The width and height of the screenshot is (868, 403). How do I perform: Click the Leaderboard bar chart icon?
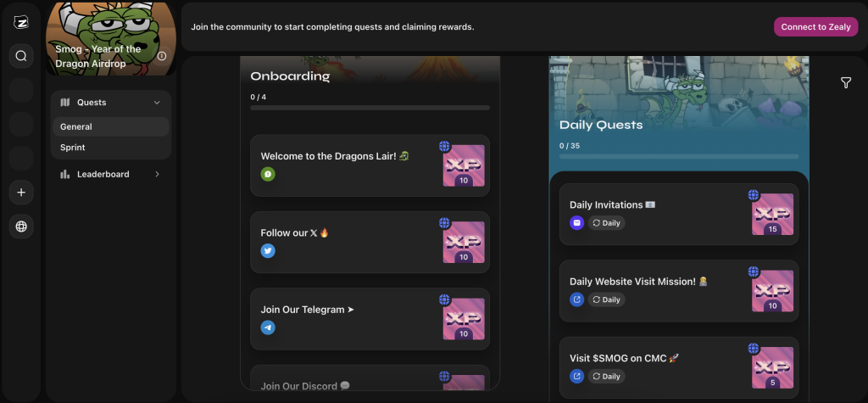(65, 174)
